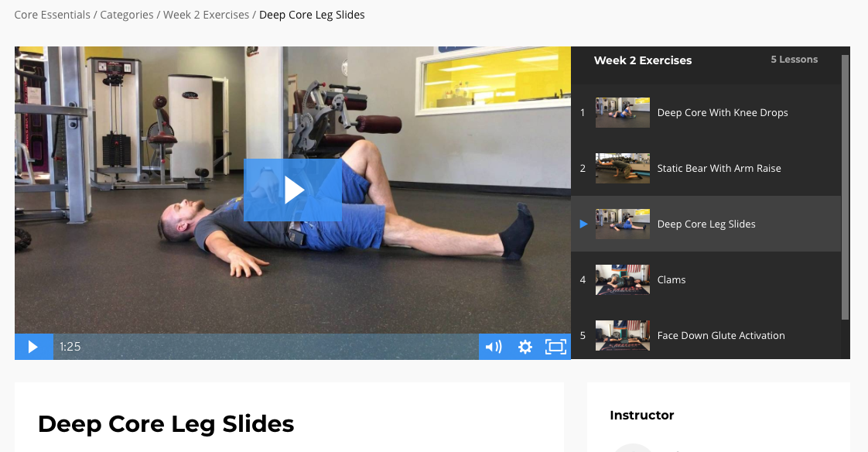Select lesson 4 Clams from the playlist
The image size is (868, 452).
tap(706, 279)
